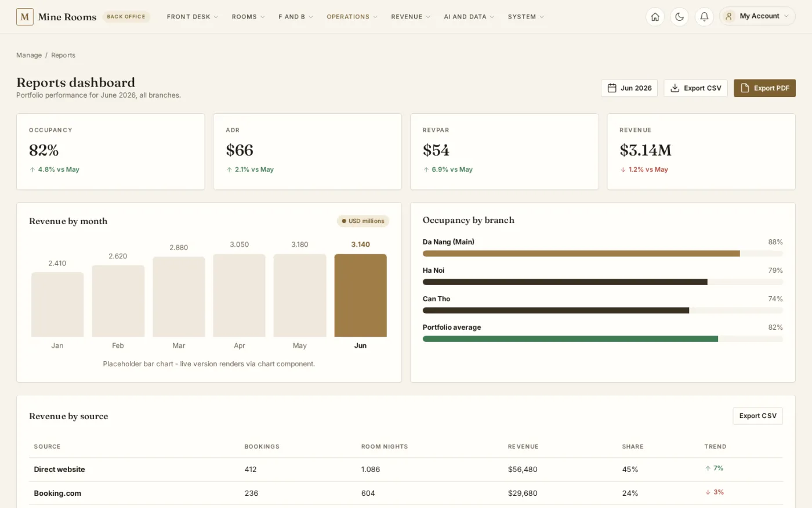
Task: Click the Reports breadcrumb
Action: [63, 55]
